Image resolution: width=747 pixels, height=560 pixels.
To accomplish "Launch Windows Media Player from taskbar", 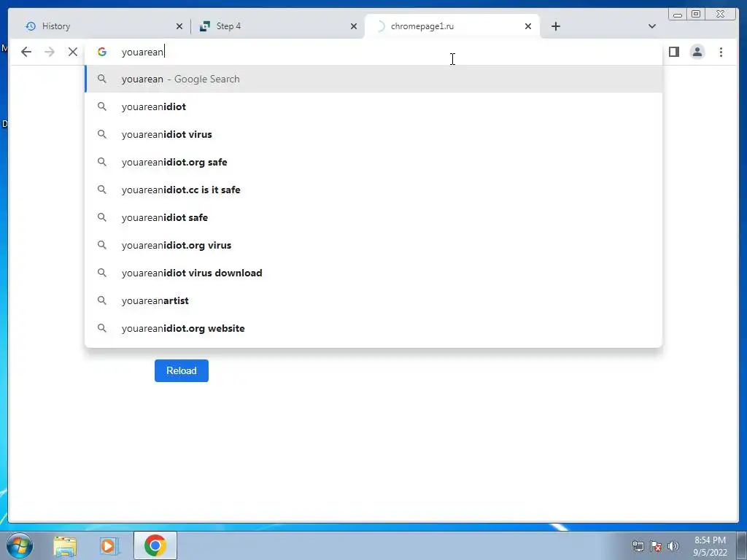I will tap(109, 545).
